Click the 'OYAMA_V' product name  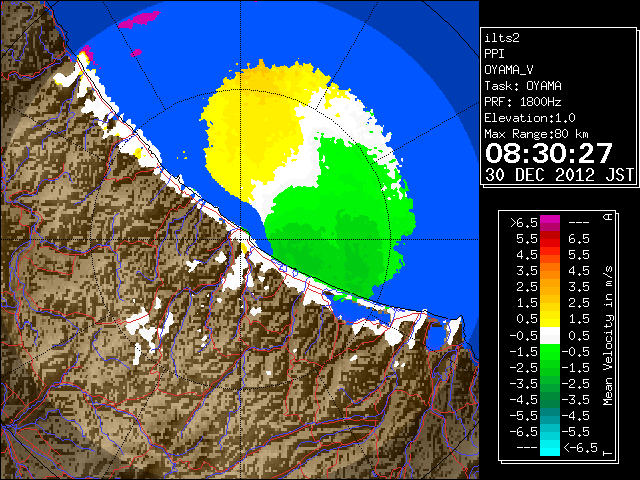509,70
